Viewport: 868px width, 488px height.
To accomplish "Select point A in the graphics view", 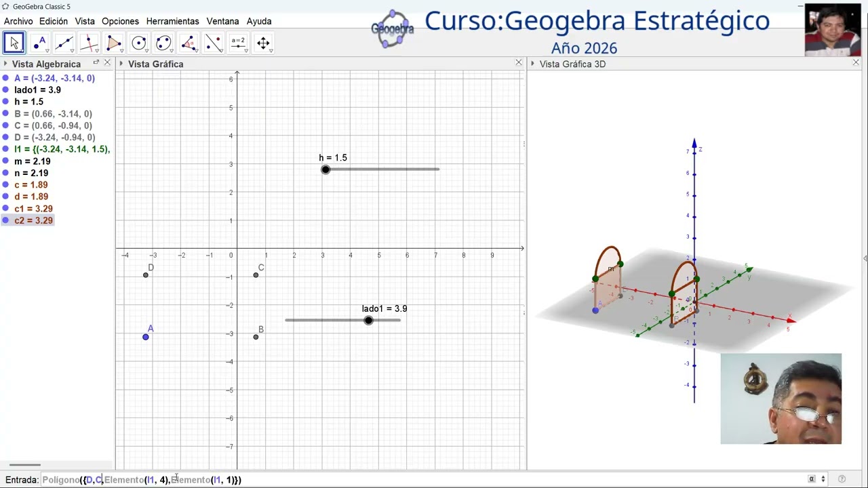I will click(146, 337).
